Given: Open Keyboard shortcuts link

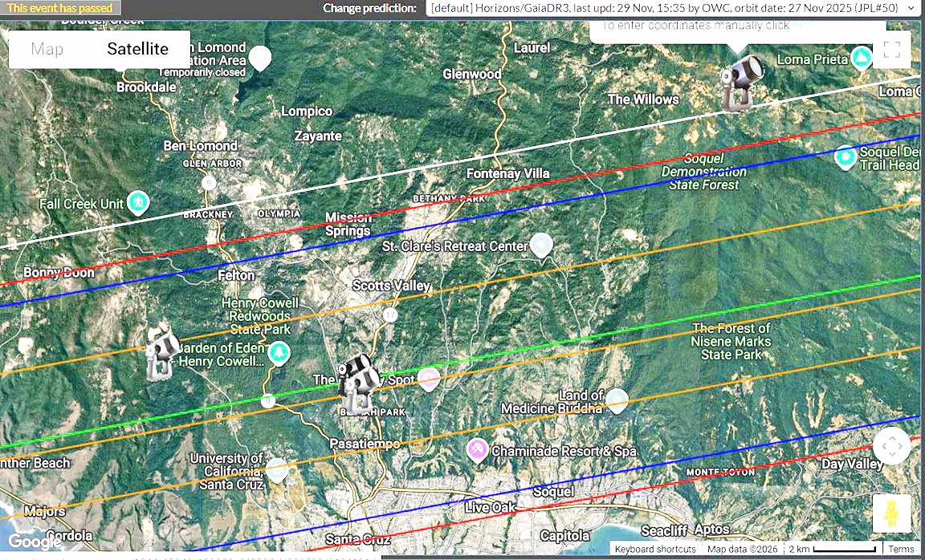Looking at the screenshot, I should 655,550.
